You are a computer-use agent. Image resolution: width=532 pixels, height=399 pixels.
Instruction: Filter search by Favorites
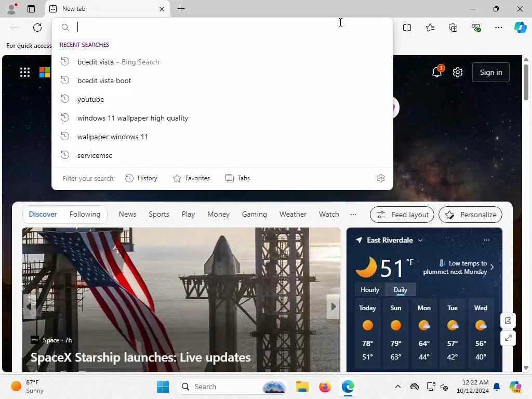pyautogui.click(x=191, y=178)
